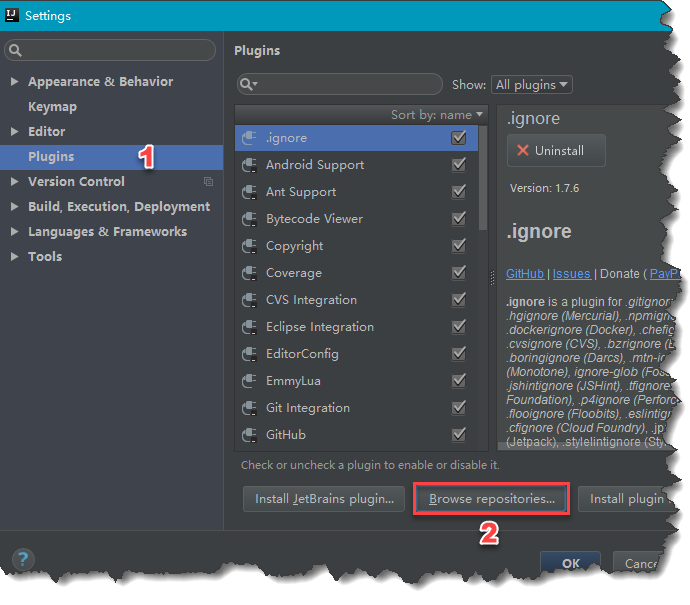The image size is (690, 605).
Task: Click the Bytecode Viewer plugin icon
Action: (250, 219)
